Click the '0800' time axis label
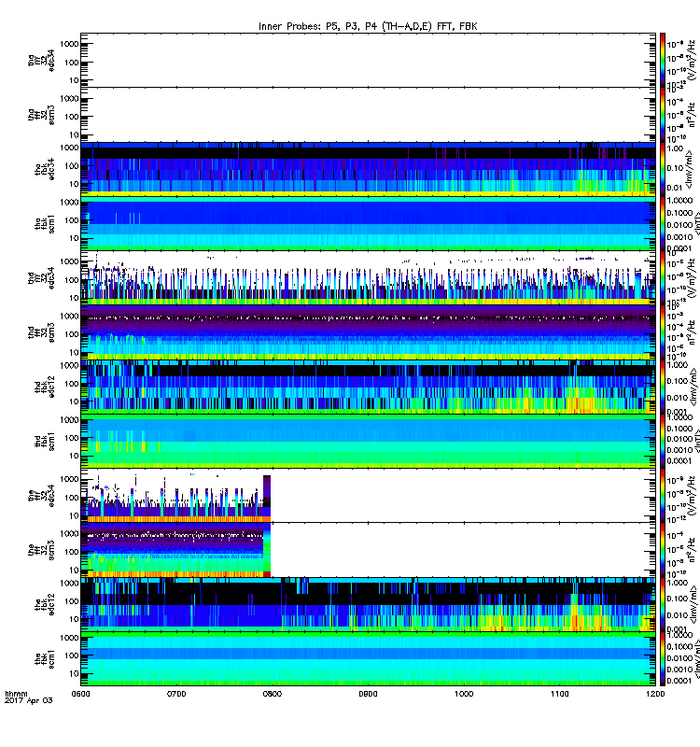This screenshot has width=700, height=747. [x=273, y=694]
